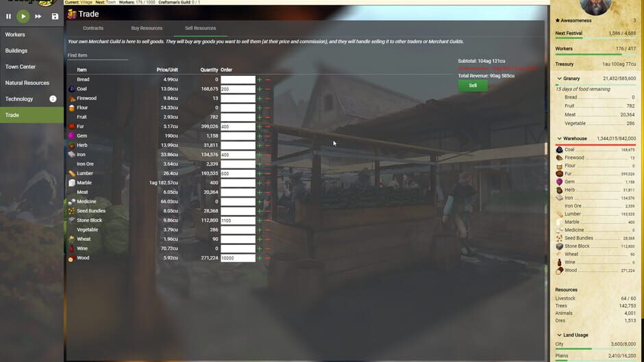Viewport: 644px width, 362px height.
Task: Click the Marble item icon in the trade list
Action: coord(72,183)
